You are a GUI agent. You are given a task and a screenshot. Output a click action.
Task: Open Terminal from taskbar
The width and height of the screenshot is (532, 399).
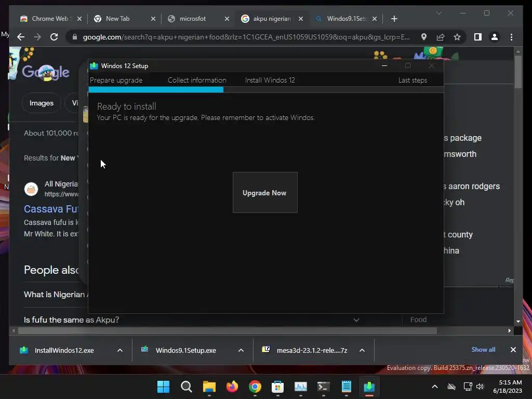point(323,387)
